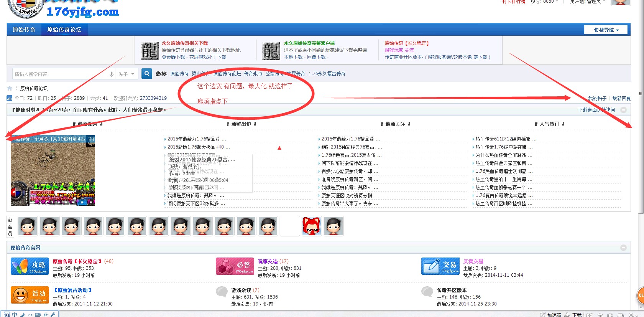Screen dimensions: 644x317
Task: Click the 打卡排行榜 header link
Action: [x=514, y=2]
